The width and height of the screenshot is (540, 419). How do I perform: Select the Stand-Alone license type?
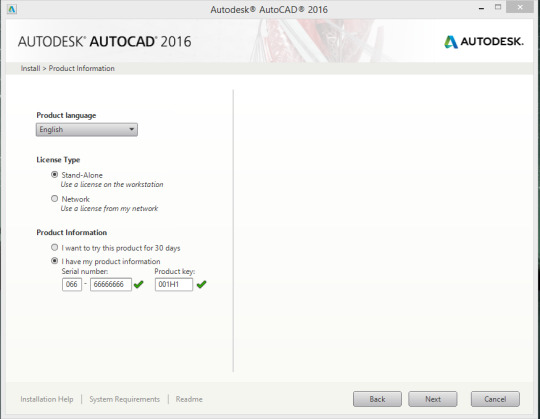point(54,175)
